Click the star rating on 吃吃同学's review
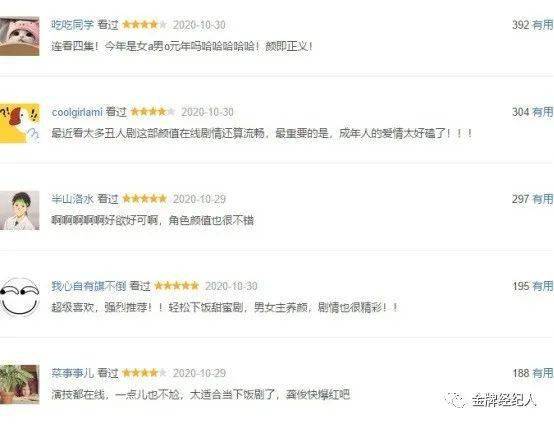The width and height of the screenshot is (554, 424). tap(145, 25)
